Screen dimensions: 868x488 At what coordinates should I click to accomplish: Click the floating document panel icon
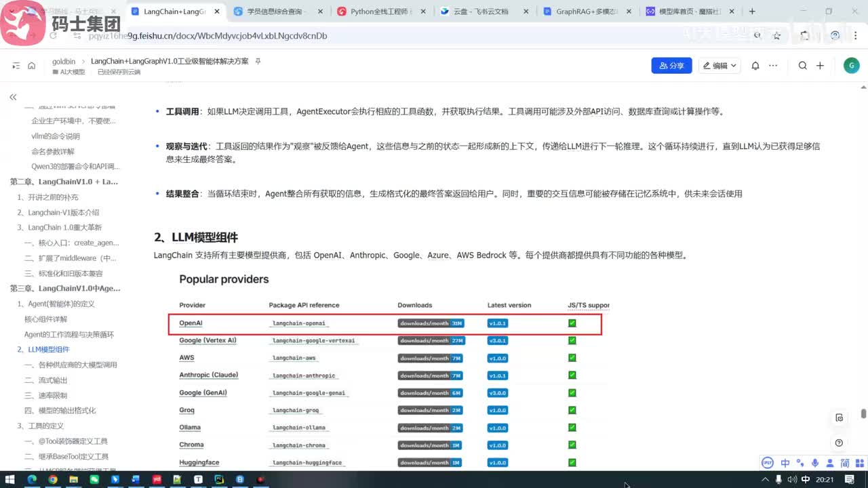[839, 418]
